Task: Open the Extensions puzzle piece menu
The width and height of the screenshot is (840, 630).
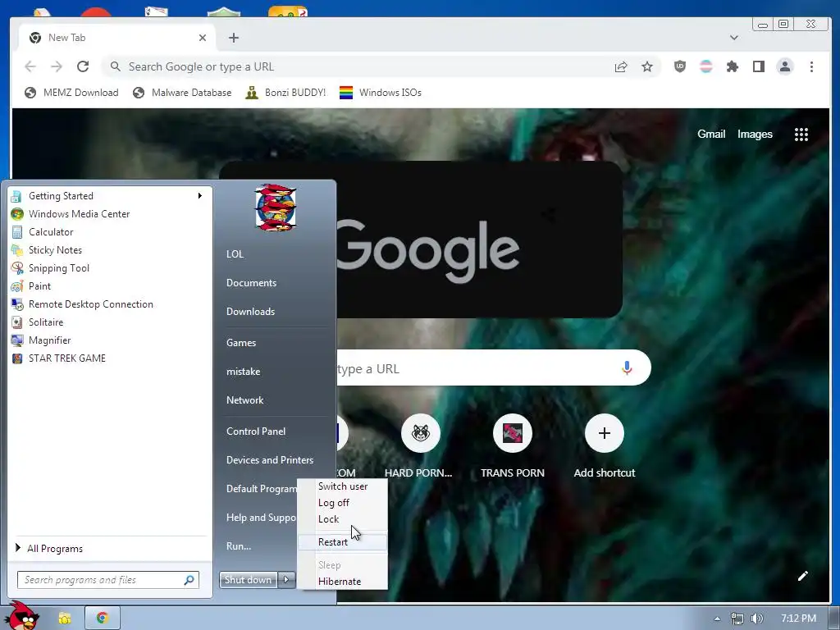Action: pyautogui.click(x=733, y=66)
